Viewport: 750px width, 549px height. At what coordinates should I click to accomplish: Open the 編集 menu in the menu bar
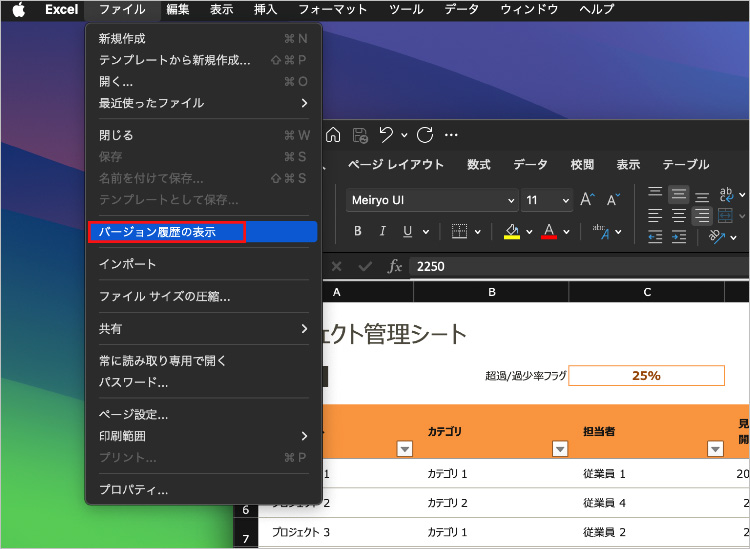[178, 10]
